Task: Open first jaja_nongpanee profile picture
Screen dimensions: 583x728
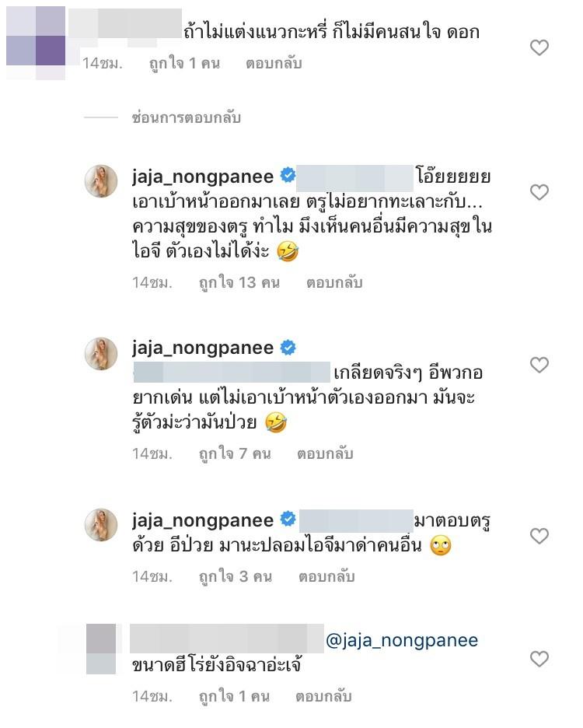Action: (x=101, y=181)
